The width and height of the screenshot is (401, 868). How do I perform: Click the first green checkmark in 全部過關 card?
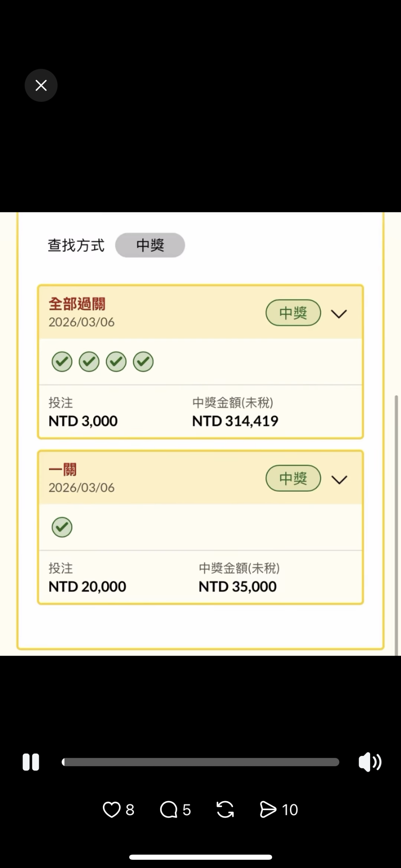pos(62,361)
